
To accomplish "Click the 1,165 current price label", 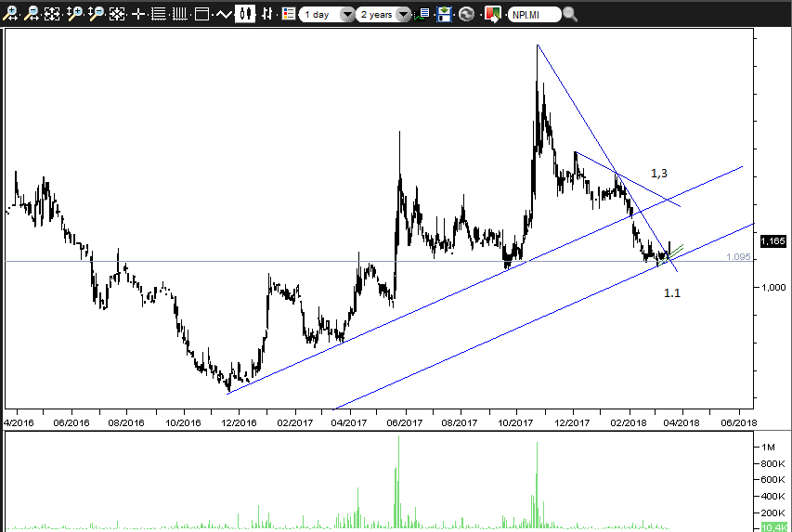I will point(773,241).
